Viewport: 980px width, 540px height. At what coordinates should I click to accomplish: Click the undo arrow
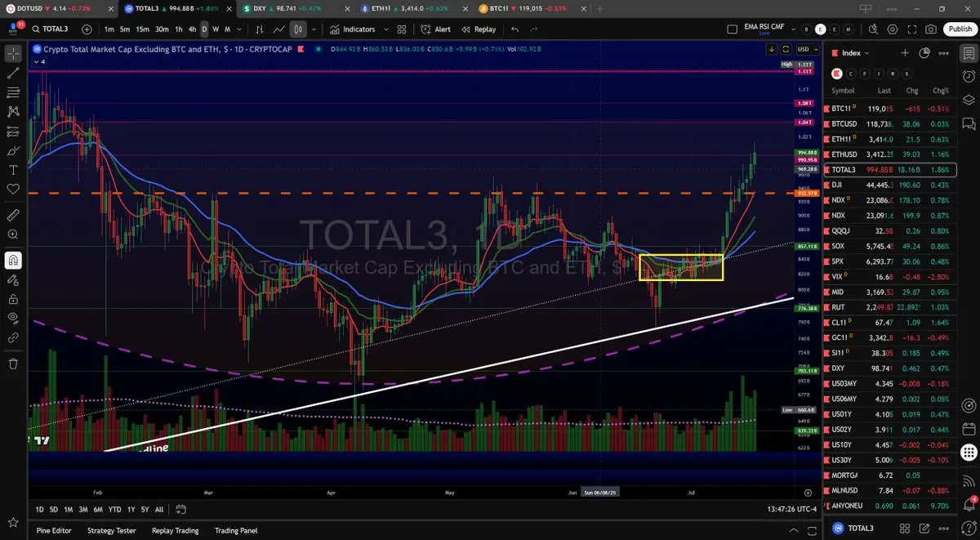click(x=514, y=29)
